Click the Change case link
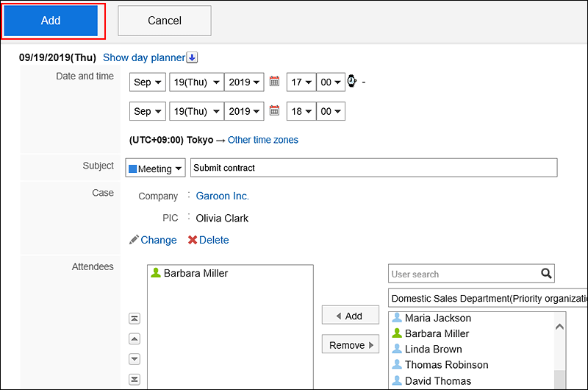Viewport: 588px width, 390px height. pos(159,240)
